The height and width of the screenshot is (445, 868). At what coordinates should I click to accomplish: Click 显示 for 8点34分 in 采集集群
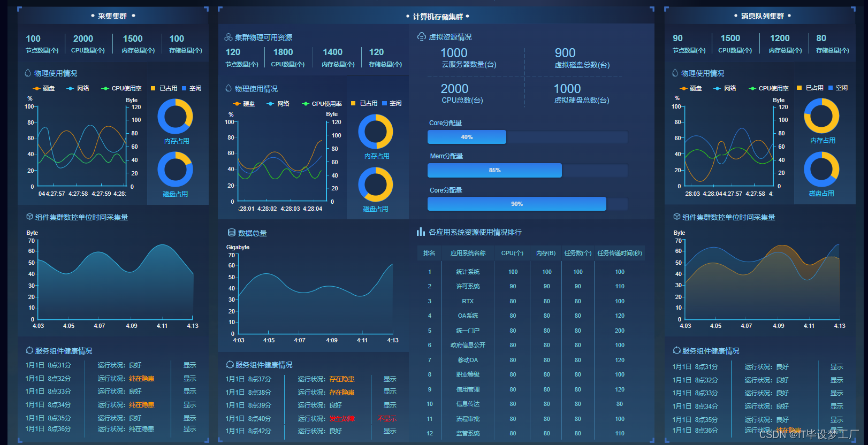(x=190, y=405)
